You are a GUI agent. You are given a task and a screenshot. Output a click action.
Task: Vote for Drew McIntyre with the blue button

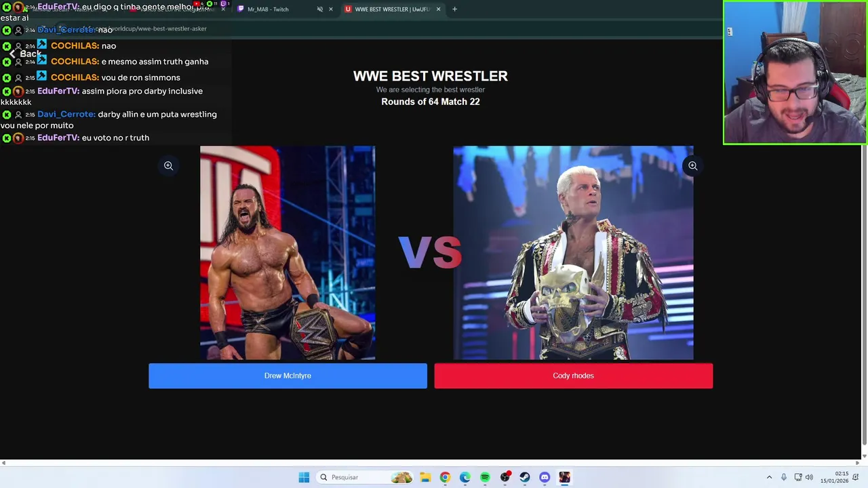pos(288,375)
